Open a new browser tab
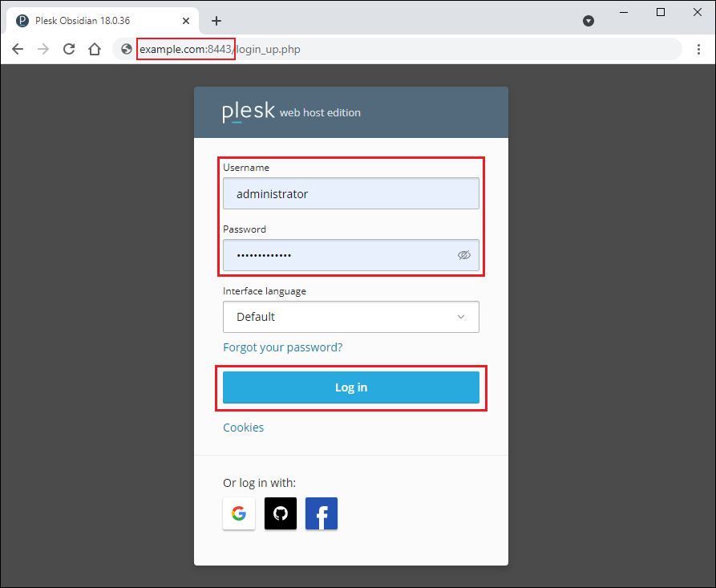Image resolution: width=716 pixels, height=588 pixels. 216,21
